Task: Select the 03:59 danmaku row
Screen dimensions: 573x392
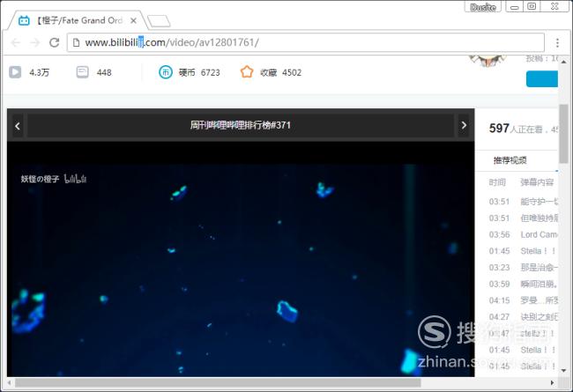Action: click(524, 284)
